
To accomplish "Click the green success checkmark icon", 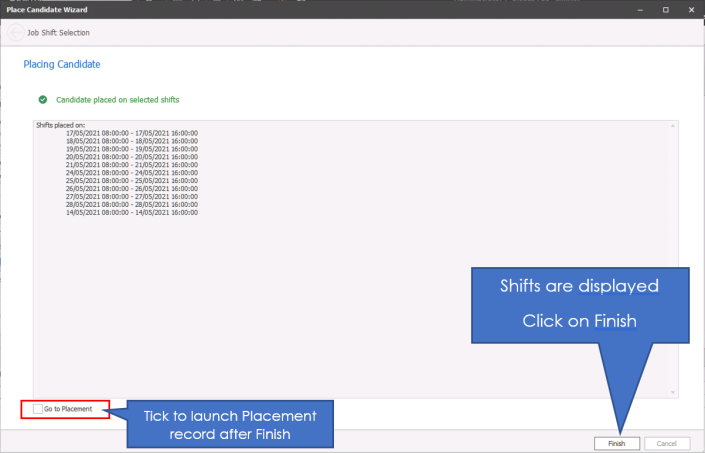I will click(x=42, y=100).
